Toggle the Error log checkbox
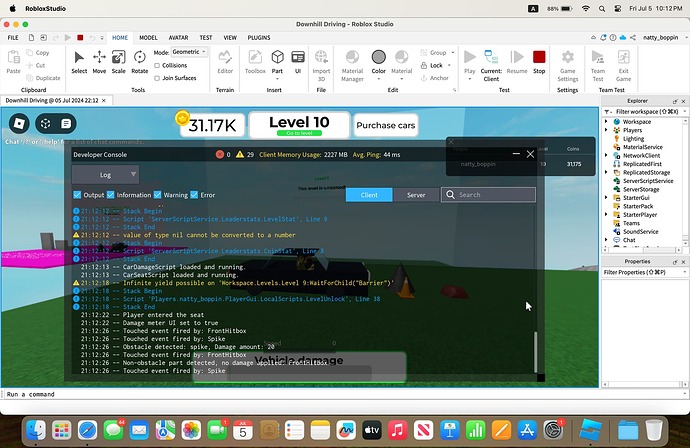 [x=194, y=195]
